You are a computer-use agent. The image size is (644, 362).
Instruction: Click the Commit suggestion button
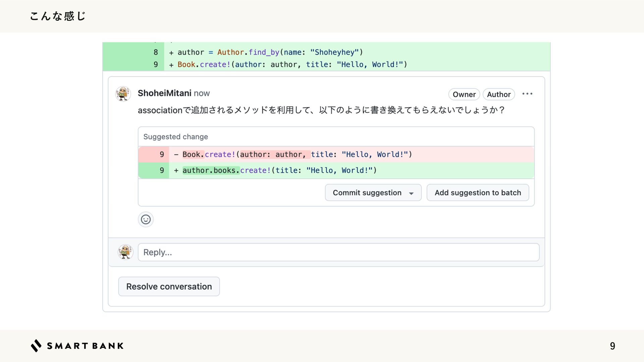tap(367, 193)
